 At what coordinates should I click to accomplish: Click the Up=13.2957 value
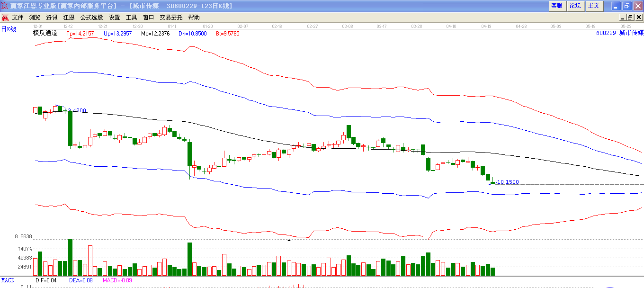point(118,34)
